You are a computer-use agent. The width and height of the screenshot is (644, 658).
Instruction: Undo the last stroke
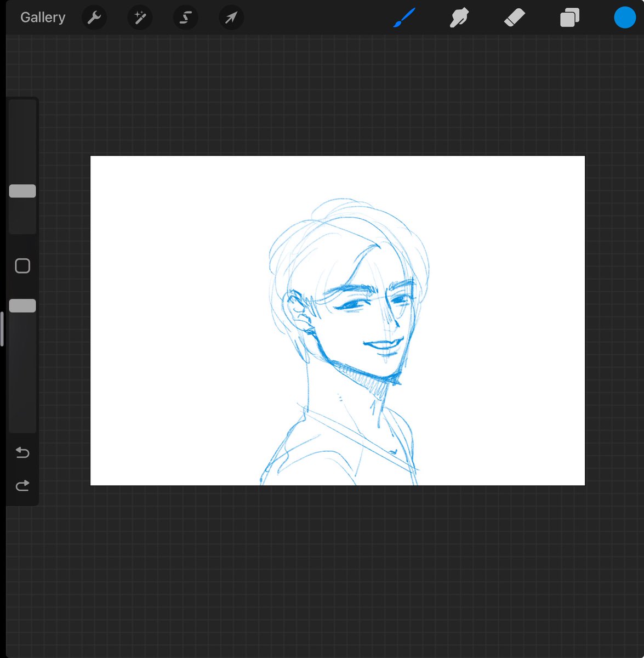(x=22, y=452)
